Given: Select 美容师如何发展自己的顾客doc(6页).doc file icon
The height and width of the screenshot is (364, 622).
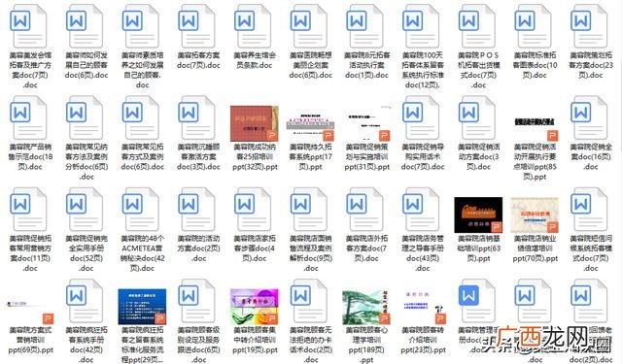Looking at the screenshot, I should 85,27.
